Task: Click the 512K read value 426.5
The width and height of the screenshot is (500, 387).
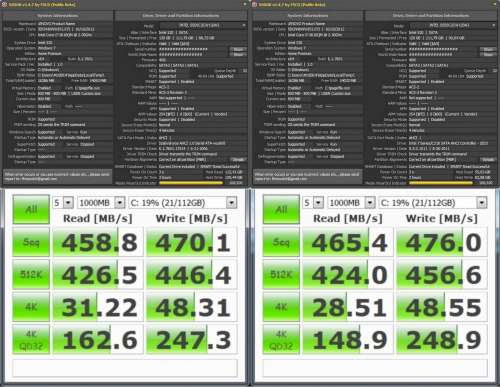Action: coord(98,274)
